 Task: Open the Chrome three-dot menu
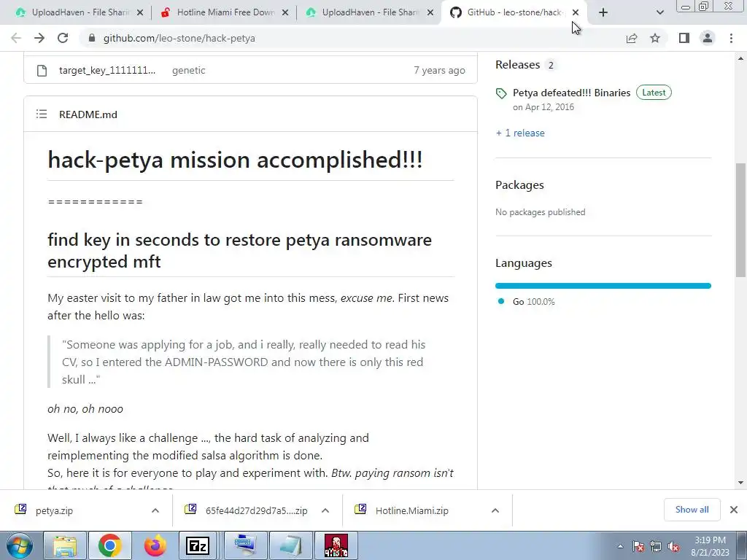point(731,38)
